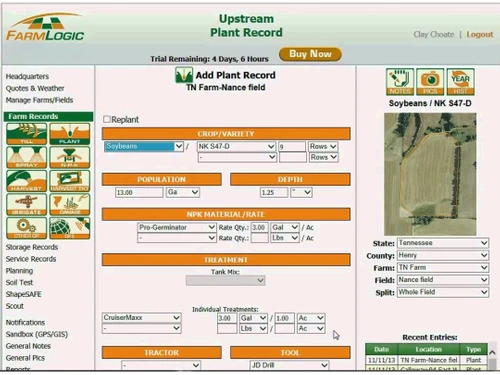
Task: Open the NK S47-D variety dropdown
Action: [236, 146]
